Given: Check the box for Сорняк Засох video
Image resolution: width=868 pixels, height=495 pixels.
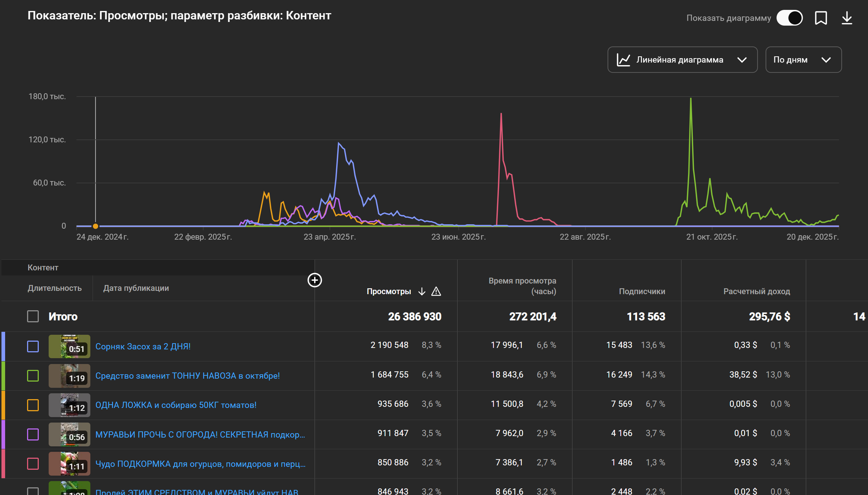Looking at the screenshot, I should (33, 346).
